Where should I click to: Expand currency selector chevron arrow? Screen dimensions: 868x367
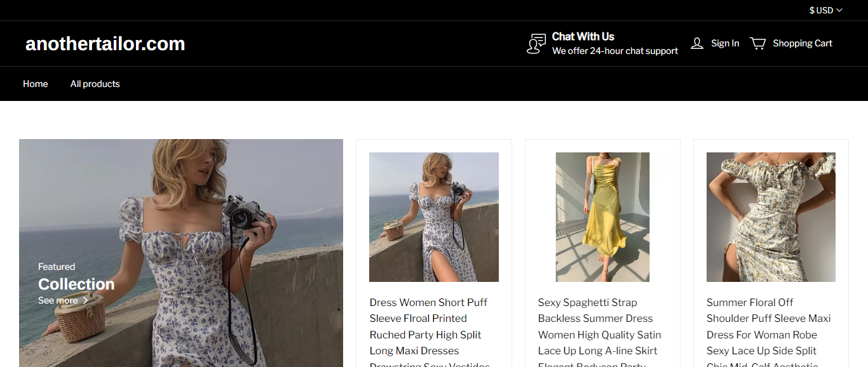(839, 10)
